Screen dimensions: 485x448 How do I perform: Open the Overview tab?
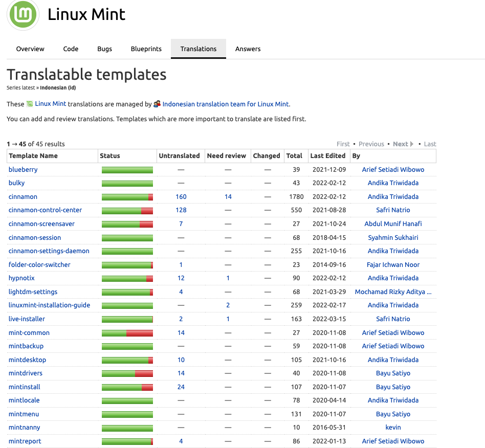click(30, 49)
